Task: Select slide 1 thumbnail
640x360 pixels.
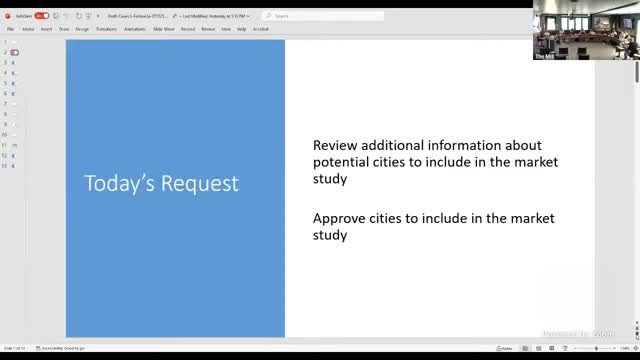Action: 14,42
